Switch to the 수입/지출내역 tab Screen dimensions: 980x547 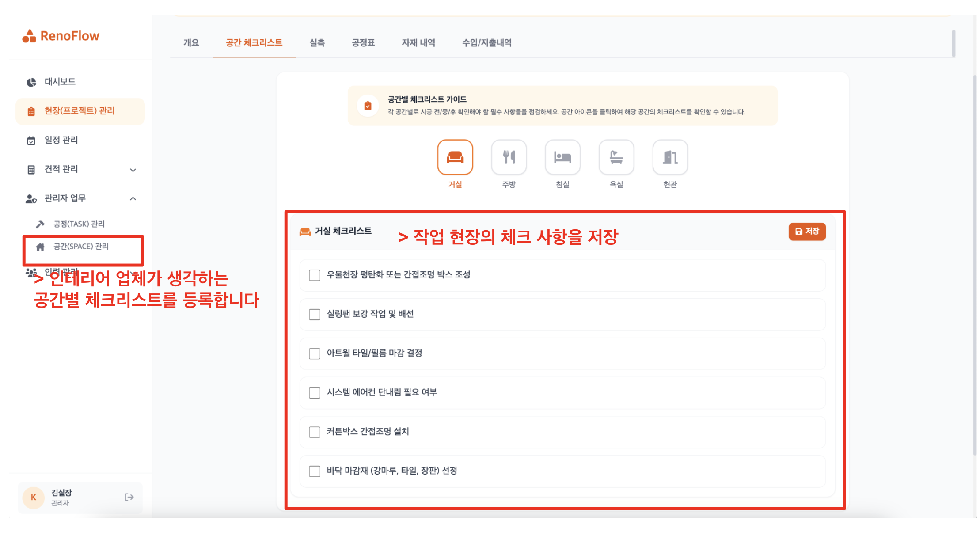(x=486, y=43)
